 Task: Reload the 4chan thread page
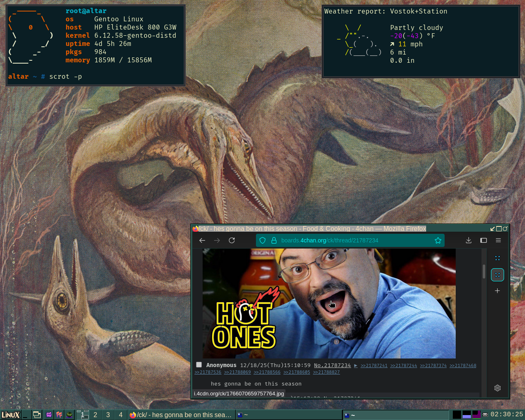coord(232,240)
